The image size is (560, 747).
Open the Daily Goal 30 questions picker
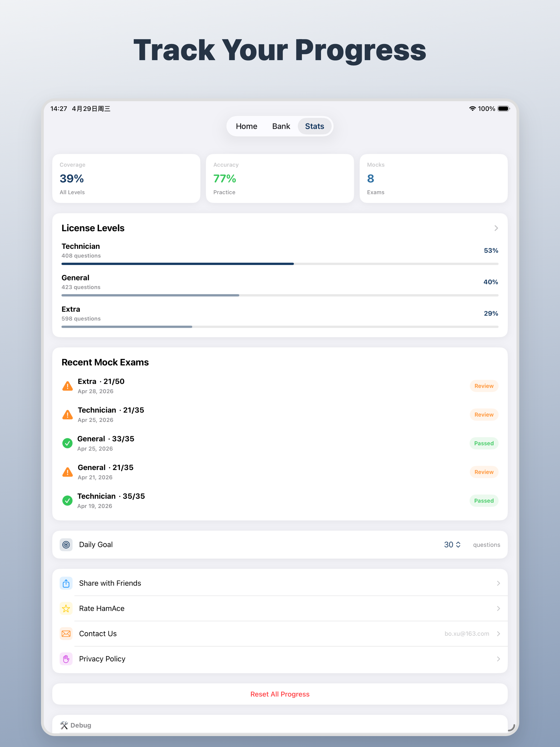[452, 545]
